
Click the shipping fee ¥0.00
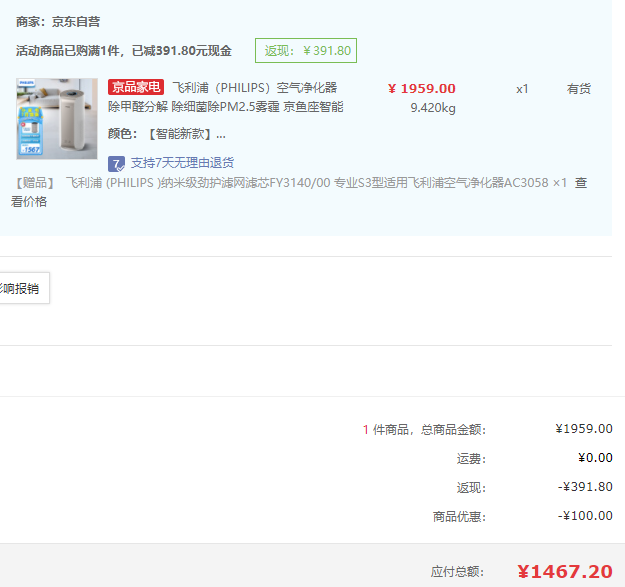tap(595, 458)
